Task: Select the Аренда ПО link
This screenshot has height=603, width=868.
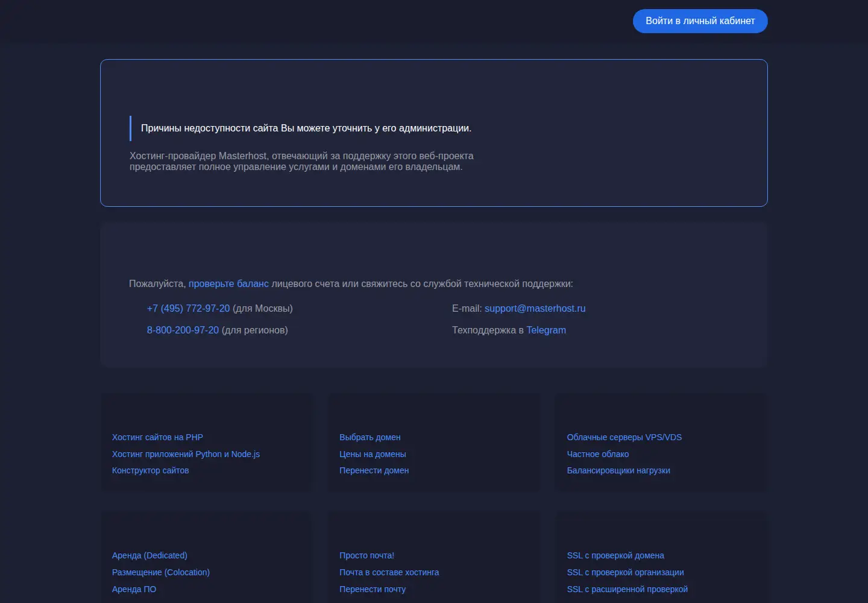Action: coord(134,590)
